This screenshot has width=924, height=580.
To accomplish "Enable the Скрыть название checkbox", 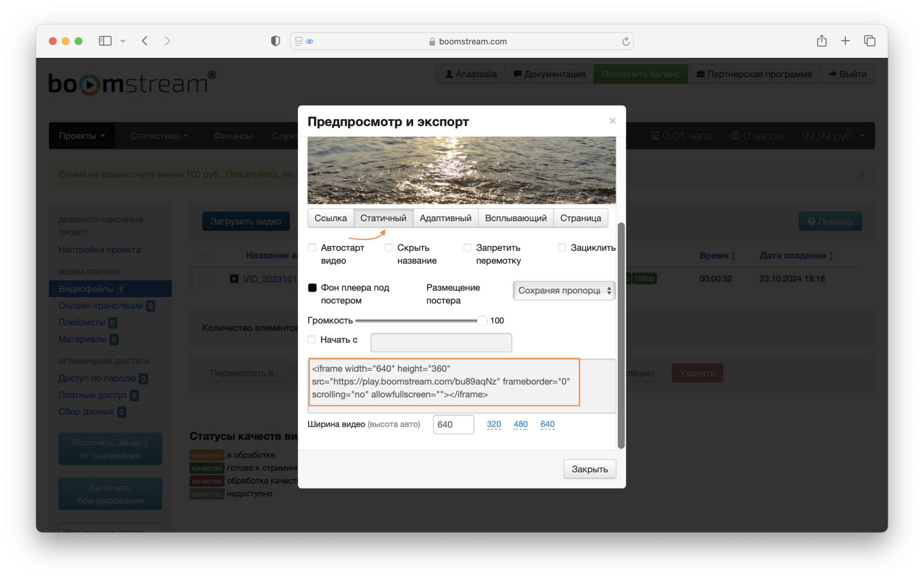I will pos(388,248).
